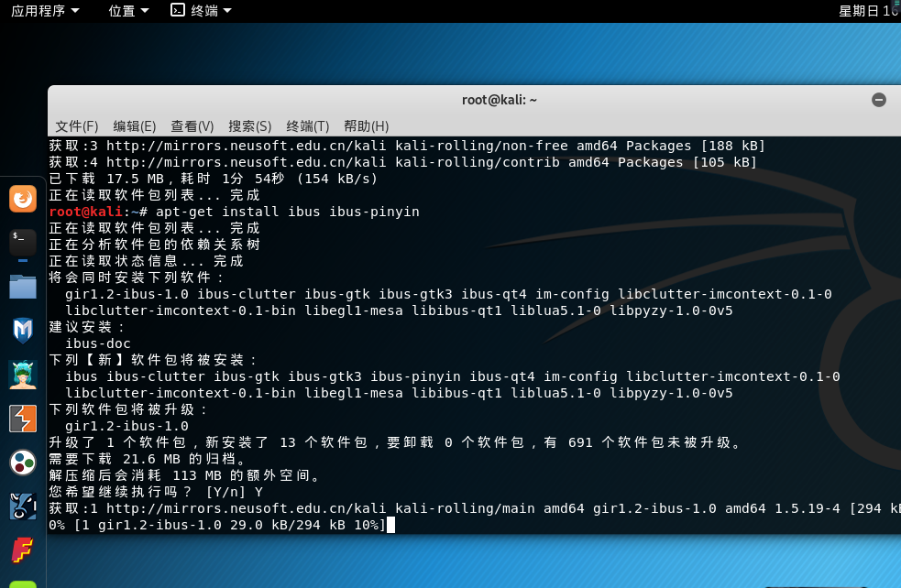Open the 终端(T) menu
Viewport: 901px width, 588px height.
(x=307, y=126)
